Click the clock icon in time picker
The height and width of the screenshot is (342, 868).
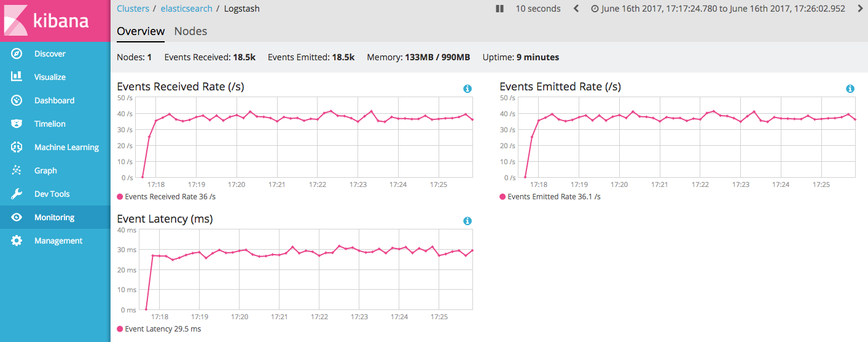(x=595, y=9)
